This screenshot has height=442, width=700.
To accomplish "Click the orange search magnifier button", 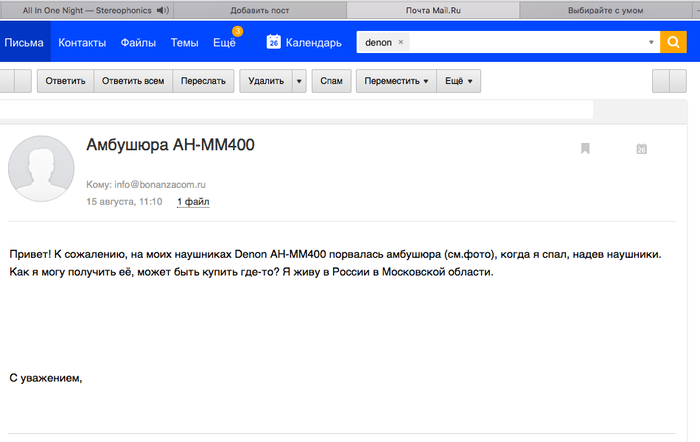I will (674, 43).
